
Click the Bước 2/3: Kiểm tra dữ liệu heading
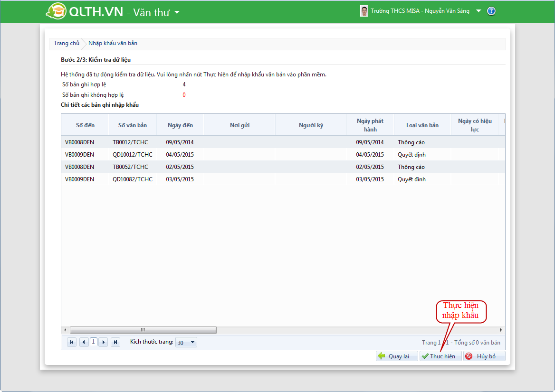pyautogui.click(x=96, y=60)
